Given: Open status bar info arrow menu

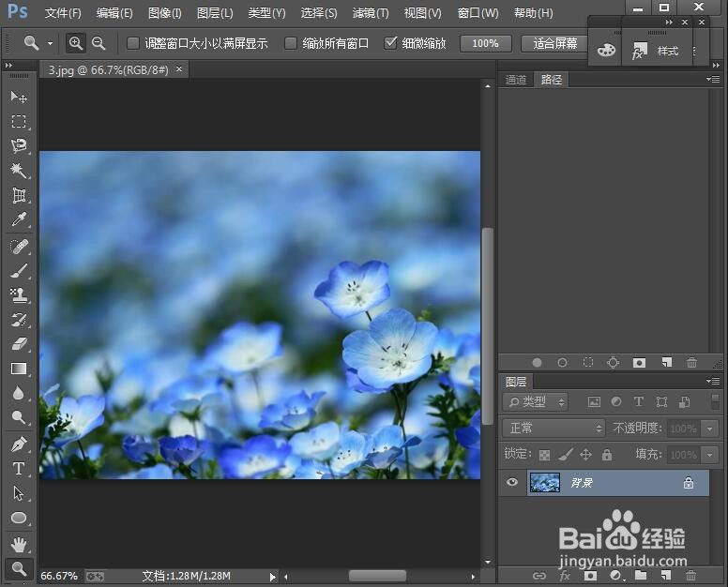Looking at the screenshot, I should (x=273, y=577).
